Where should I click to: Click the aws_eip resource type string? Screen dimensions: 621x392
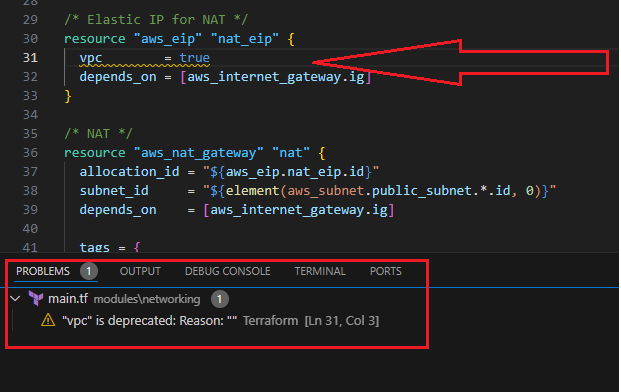168,39
